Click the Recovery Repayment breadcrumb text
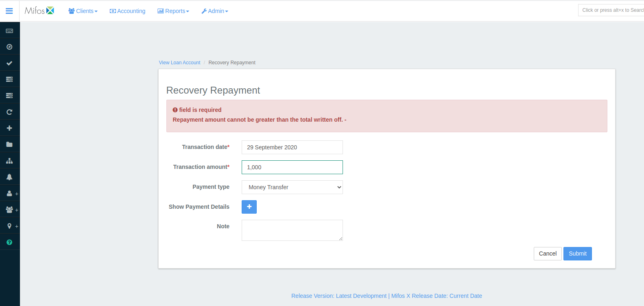Image resolution: width=644 pixels, height=306 pixels. click(232, 63)
